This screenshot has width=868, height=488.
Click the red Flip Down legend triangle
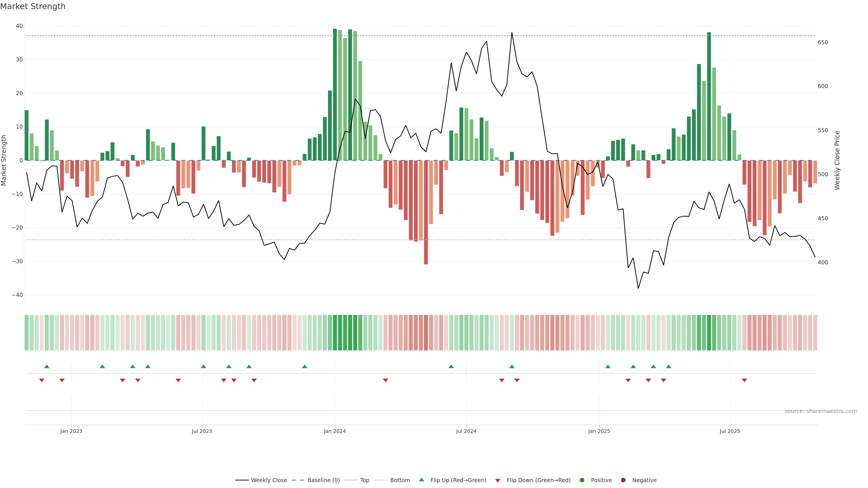pos(498,480)
